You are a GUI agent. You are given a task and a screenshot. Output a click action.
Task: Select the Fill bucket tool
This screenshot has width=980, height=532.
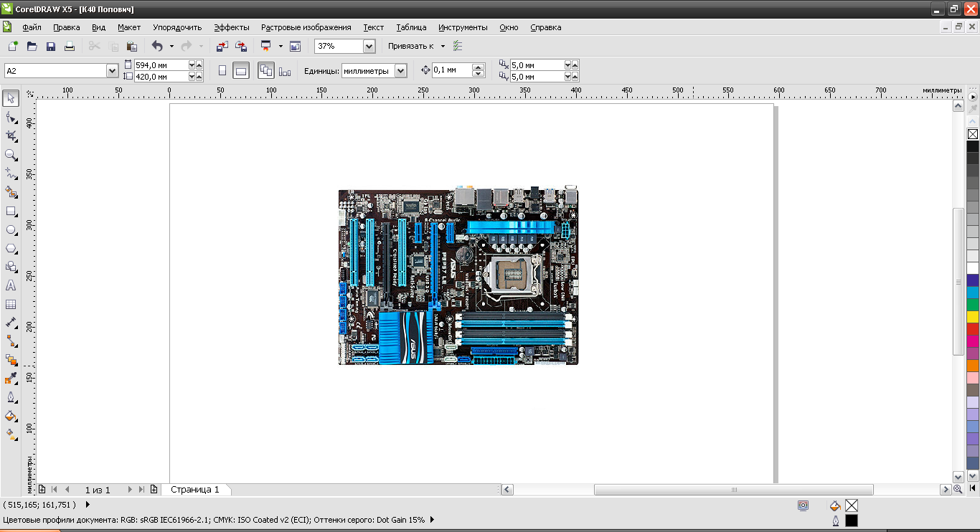click(x=11, y=416)
